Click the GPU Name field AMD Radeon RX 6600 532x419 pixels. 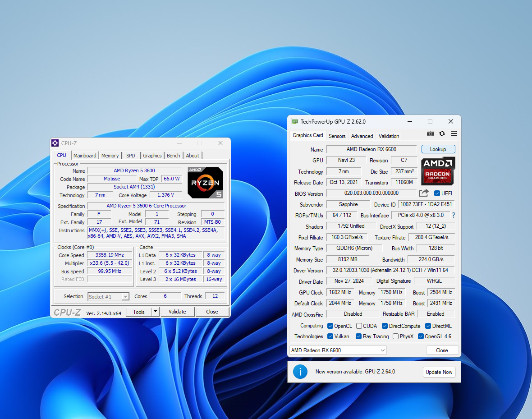point(371,149)
